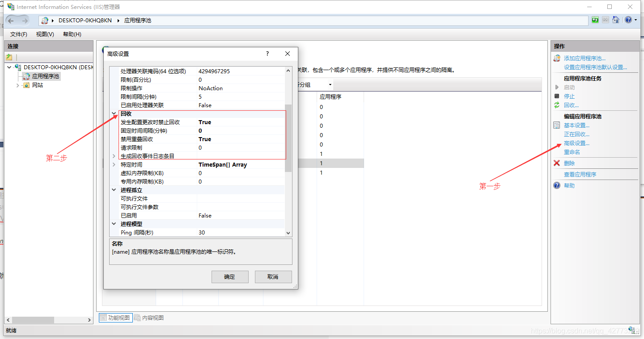Expand the 网站 tree node

point(18,85)
